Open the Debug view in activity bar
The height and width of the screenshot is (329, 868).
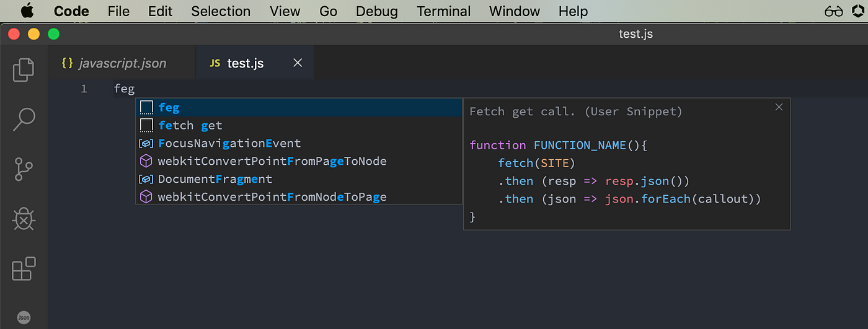point(24,219)
